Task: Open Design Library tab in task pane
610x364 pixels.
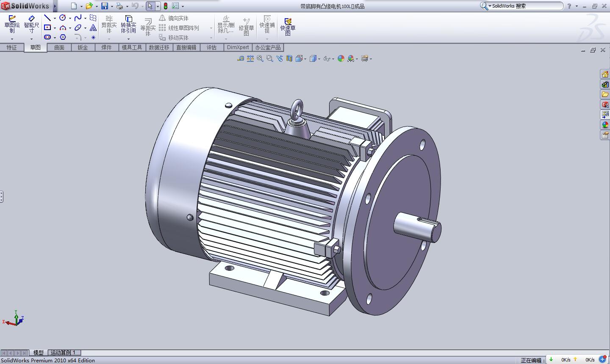Action: pyautogui.click(x=605, y=85)
